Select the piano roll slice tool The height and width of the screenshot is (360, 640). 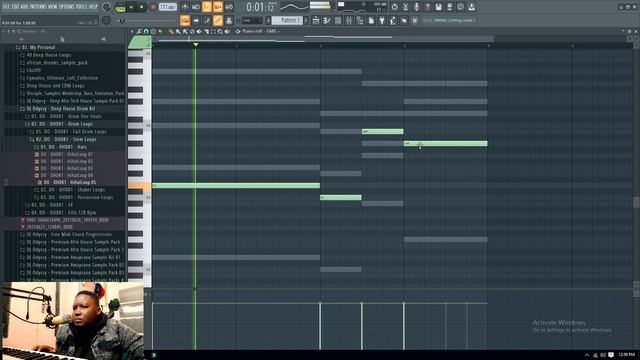click(206, 31)
